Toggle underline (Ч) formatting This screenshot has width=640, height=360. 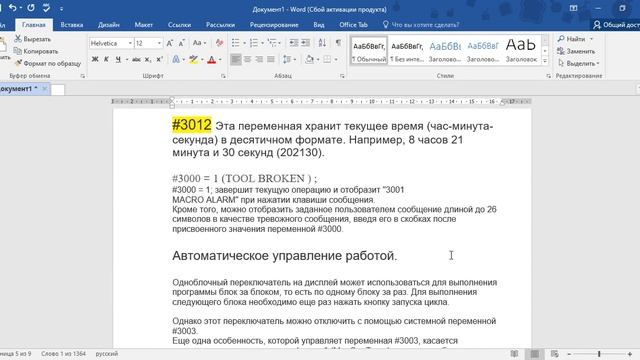[x=118, y=60]
